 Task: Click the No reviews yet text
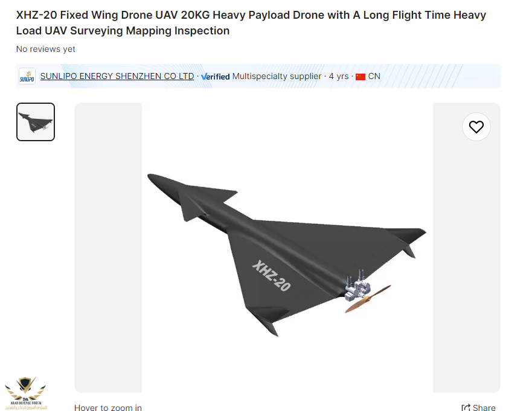(x=46, y=49)
